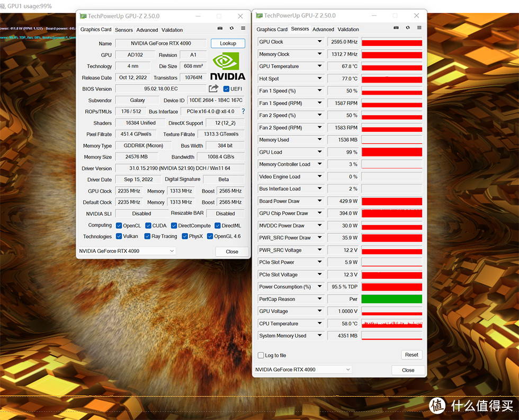The height and width of the screenshot is (420, 519).
Task: Open the Board Power Draw dropdown arrow
Action: (x=319, y=200)
